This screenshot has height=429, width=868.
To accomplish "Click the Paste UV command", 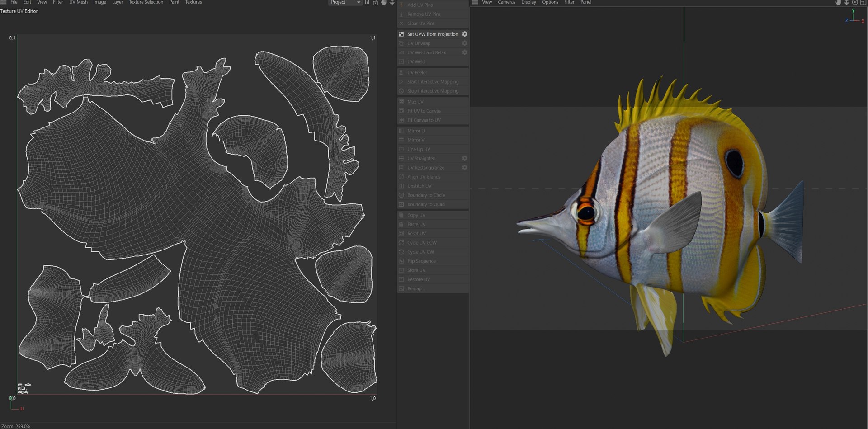I will [433, 224].
